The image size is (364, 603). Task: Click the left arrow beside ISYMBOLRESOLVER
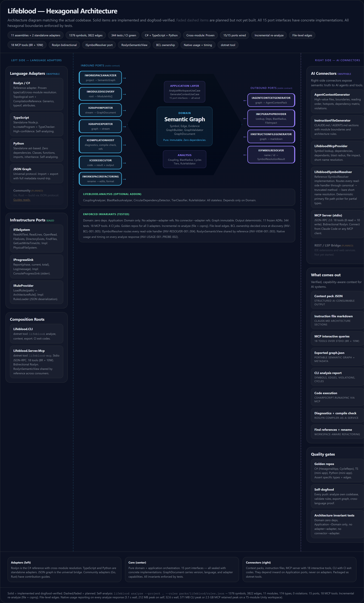coord(245,155)
